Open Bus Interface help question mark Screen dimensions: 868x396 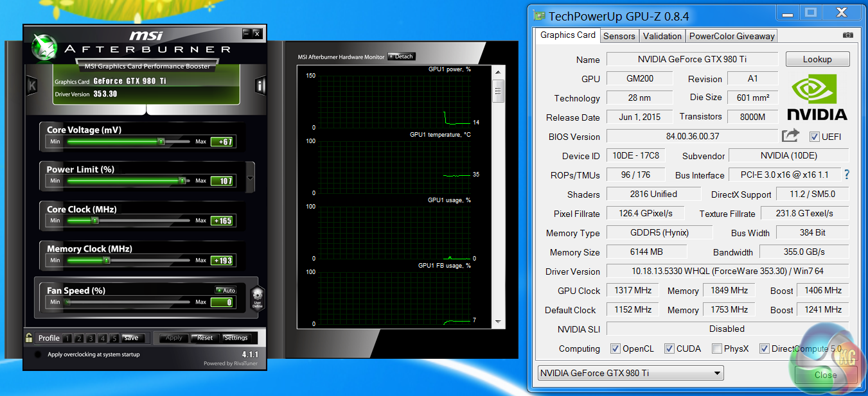[847, 175]
